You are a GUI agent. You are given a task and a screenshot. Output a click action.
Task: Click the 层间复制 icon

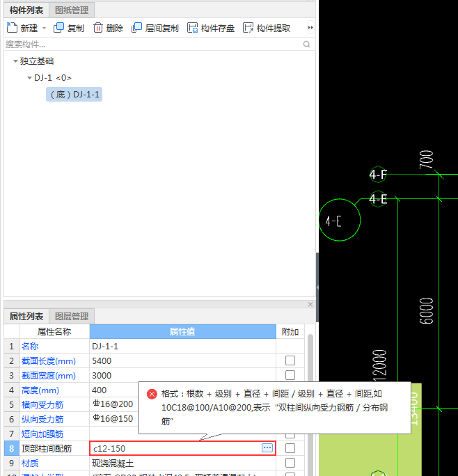click(x=136, y=28)
